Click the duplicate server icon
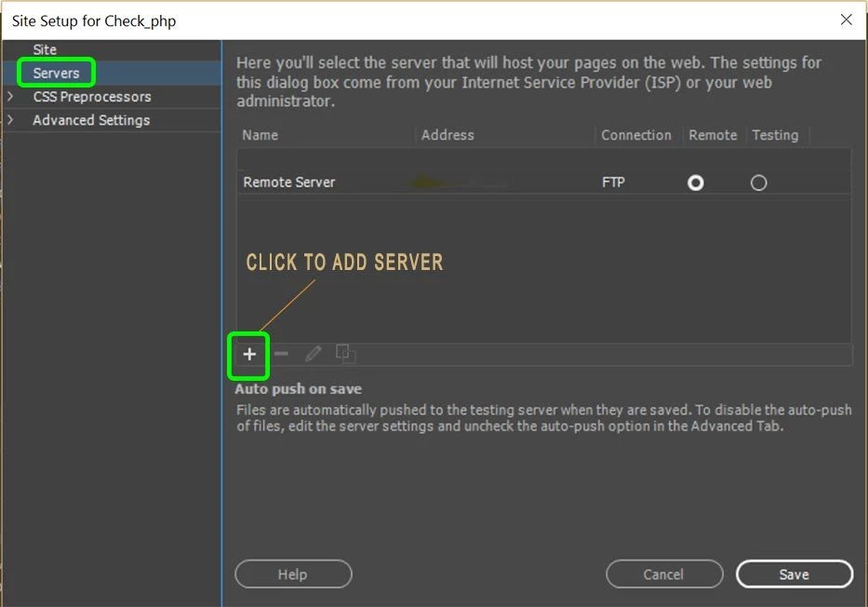This screenshot has width=868, height=607. point(346,354)
